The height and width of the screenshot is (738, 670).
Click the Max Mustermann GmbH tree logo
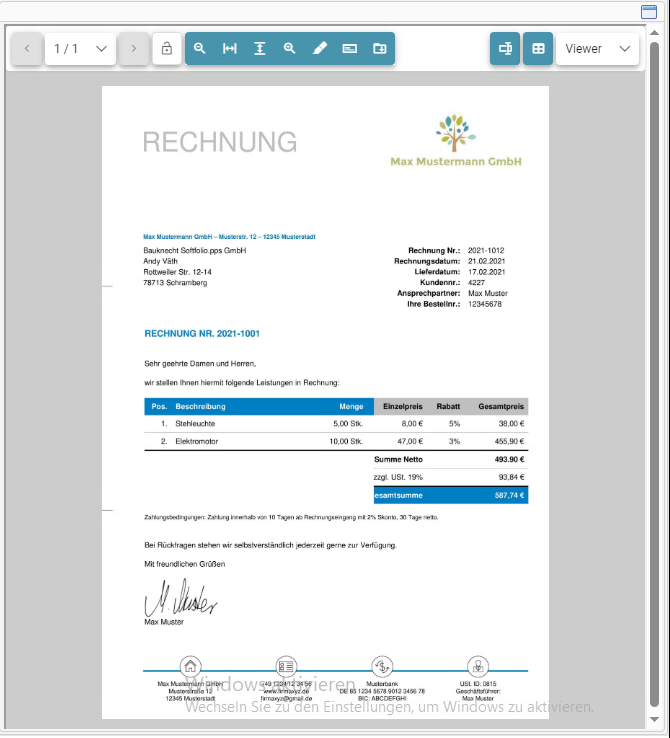pos(456,132)
